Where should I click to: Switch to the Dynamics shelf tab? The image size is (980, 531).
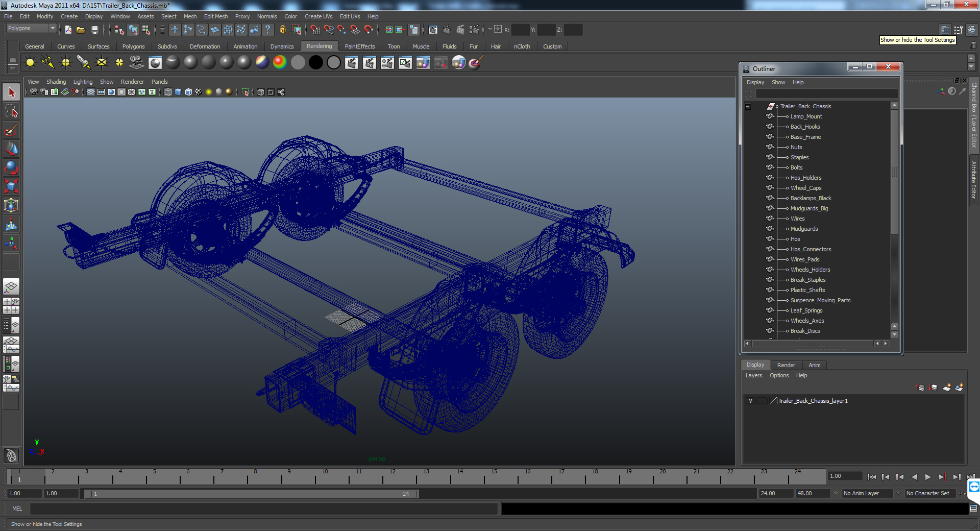point(282,46)
